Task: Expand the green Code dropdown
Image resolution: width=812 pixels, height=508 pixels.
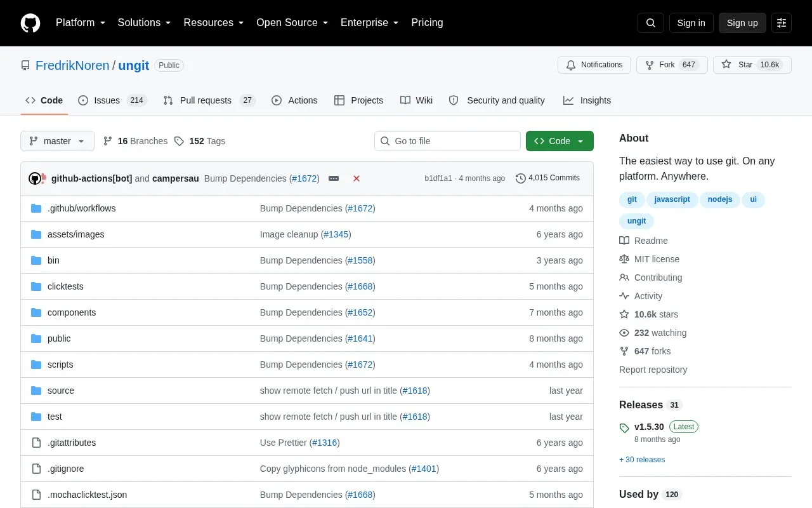Action: (560, 141)
